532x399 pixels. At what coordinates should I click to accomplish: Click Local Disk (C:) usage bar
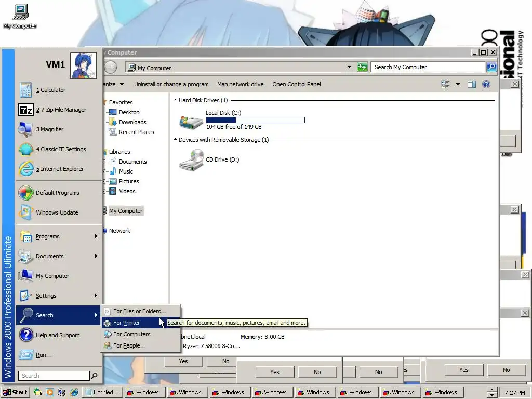pos(256,120)
